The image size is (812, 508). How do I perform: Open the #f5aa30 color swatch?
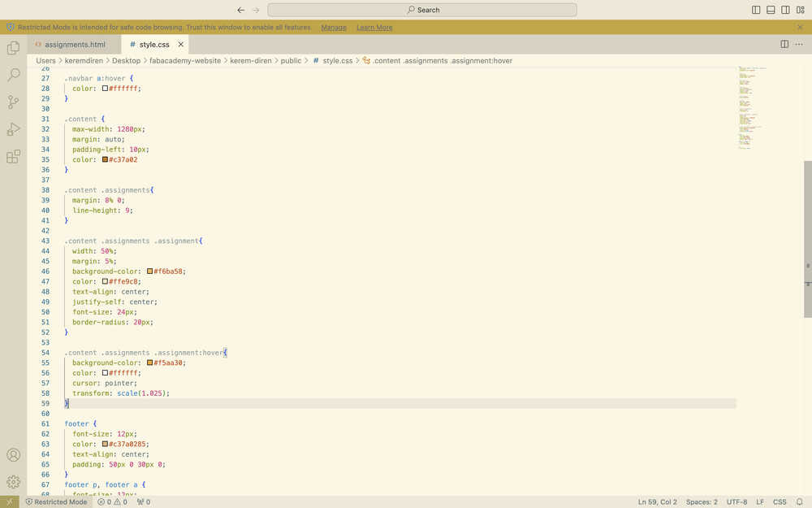[149, 363]
